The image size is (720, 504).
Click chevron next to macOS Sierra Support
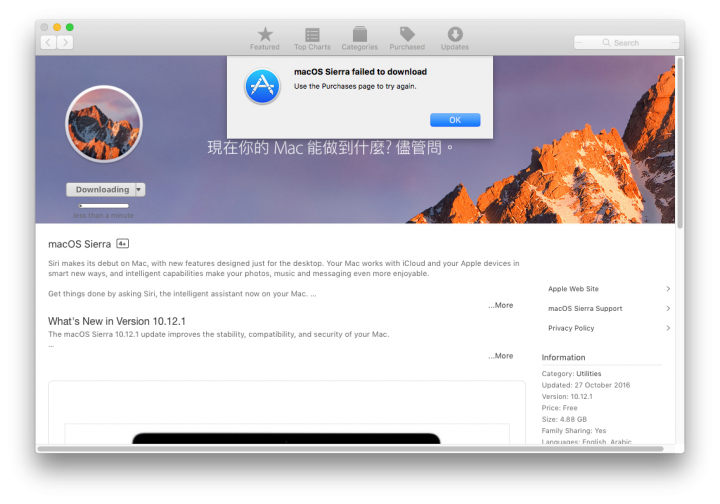pyautogui.click(x=668, y=308)
